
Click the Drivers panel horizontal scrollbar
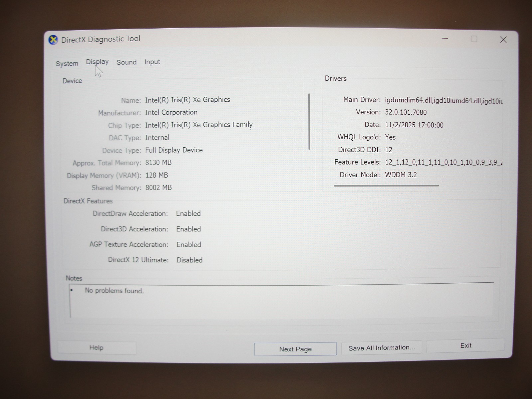(x=386, y=186)
